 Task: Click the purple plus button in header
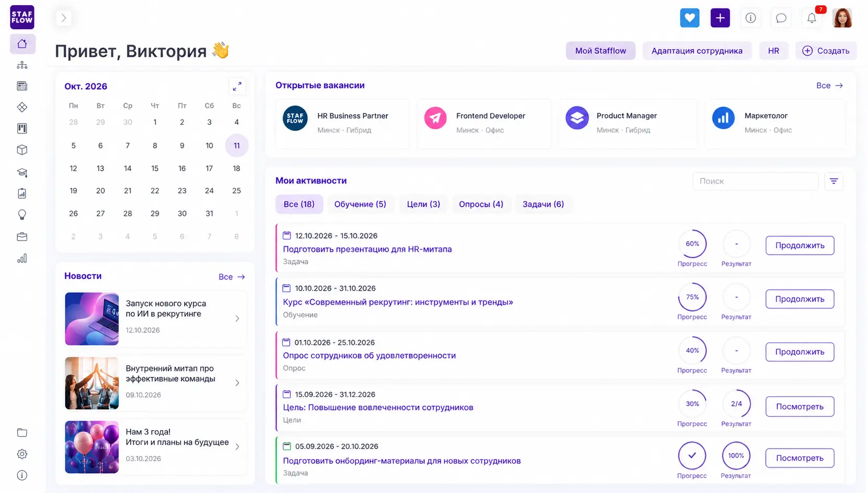720,18
